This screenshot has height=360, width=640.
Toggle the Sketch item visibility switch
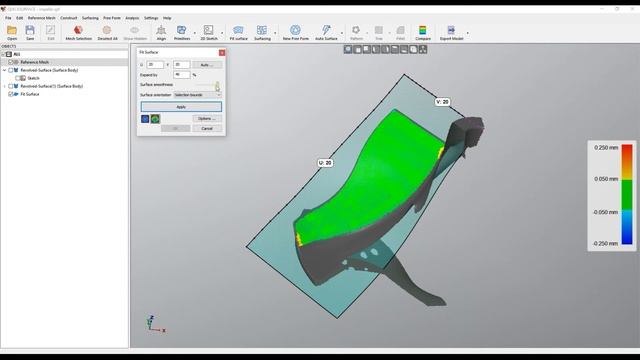point(18,78)
